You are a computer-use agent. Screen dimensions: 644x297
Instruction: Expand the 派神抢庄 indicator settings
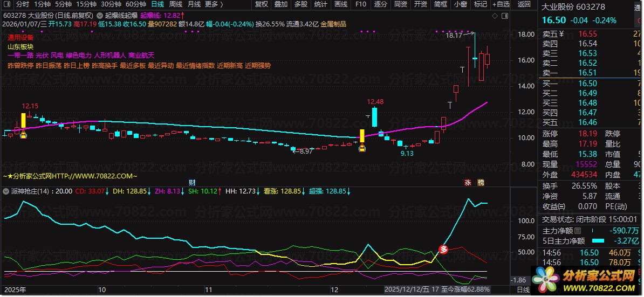6,191
